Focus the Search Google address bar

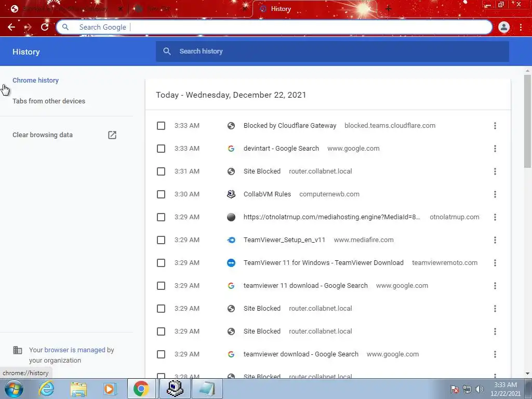[x=274, y=27]
